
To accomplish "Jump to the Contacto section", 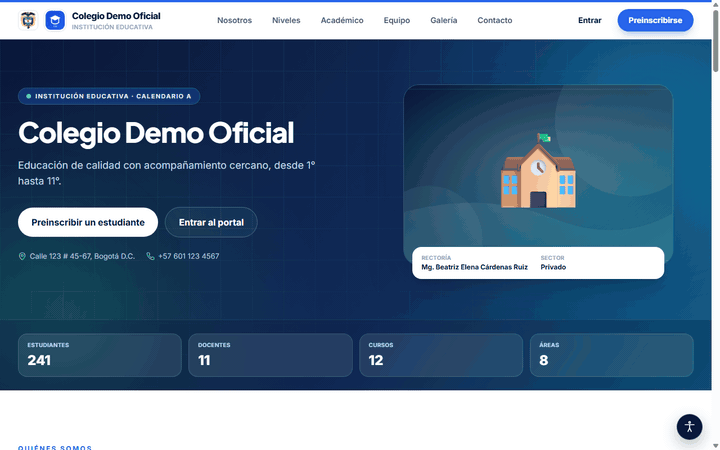I will click(x=495, y=20).
